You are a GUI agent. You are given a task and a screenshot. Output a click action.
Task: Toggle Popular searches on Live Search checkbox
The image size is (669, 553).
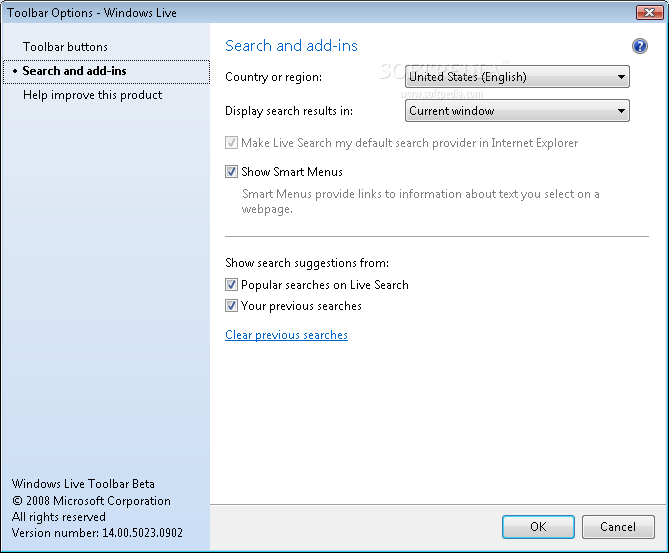231,285
